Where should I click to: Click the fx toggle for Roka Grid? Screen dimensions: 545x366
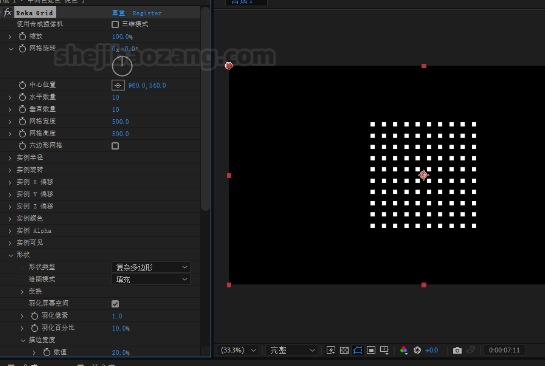pyautogui.click(x=7, y=13)
